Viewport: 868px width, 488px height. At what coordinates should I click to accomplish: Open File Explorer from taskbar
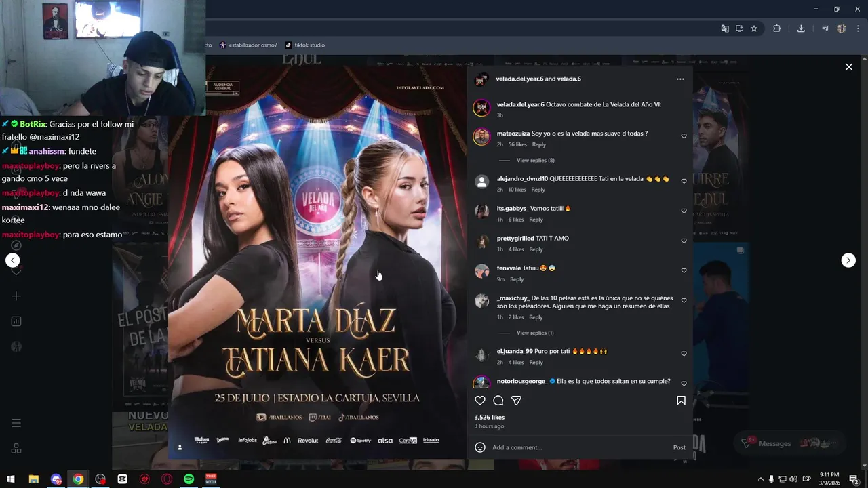pyautogui.click(x=33, y=479)
